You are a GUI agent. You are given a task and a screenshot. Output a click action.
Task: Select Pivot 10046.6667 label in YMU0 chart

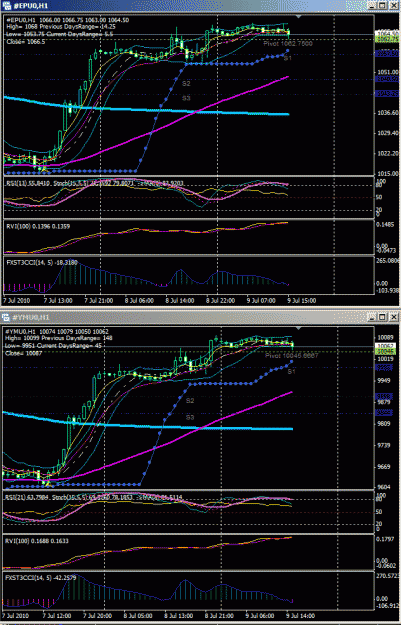(292, 355)
